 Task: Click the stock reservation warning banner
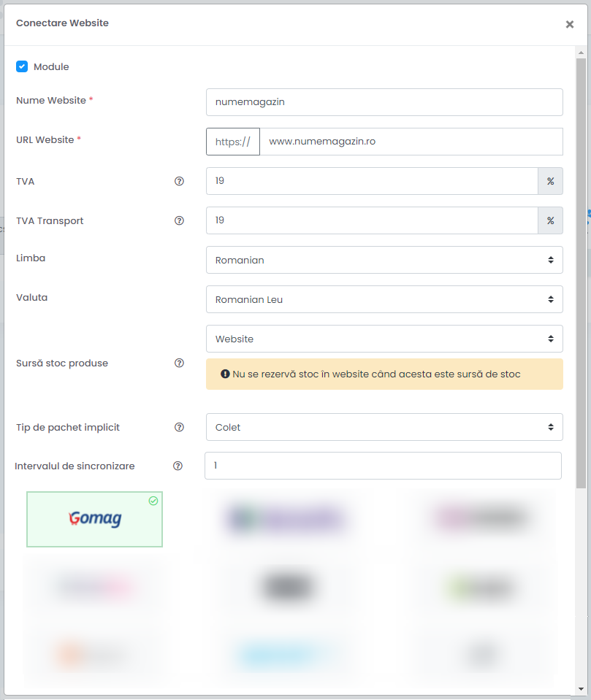click(x=384, y=373)
